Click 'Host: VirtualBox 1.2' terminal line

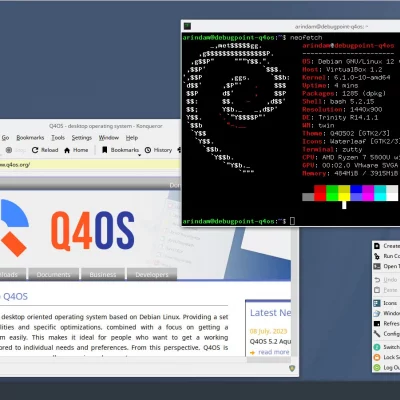[x=342, y=70]
